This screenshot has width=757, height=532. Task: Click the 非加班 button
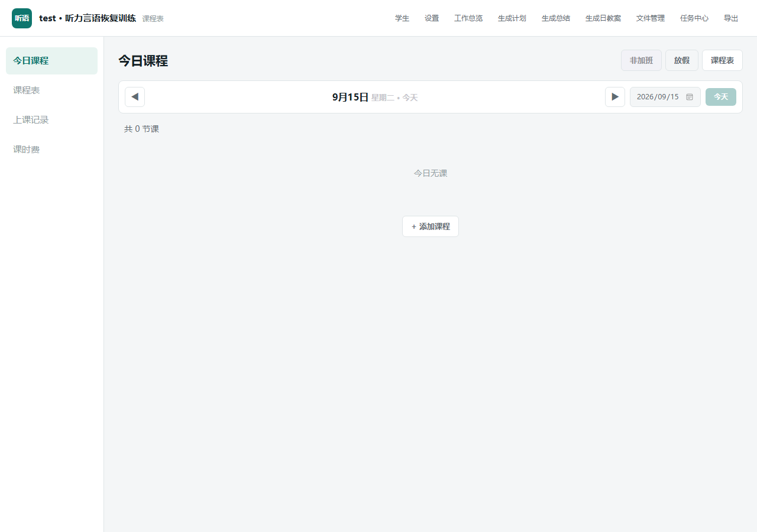point(641,60)
